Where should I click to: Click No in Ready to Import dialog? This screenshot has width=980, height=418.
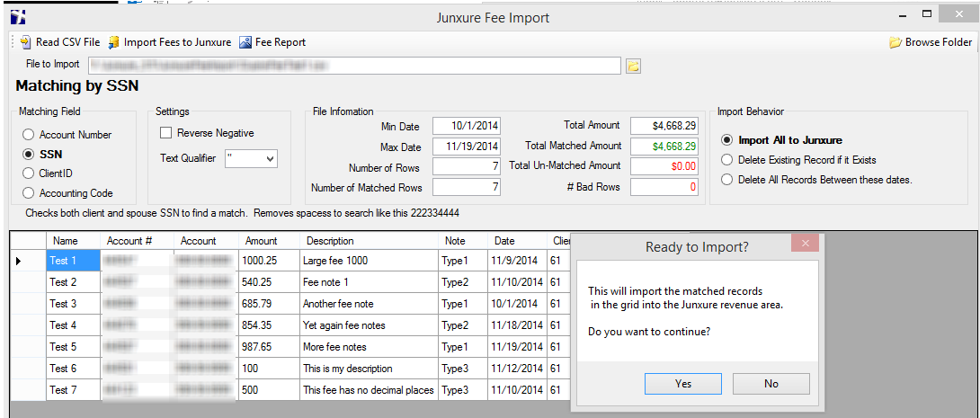[771, 384]
